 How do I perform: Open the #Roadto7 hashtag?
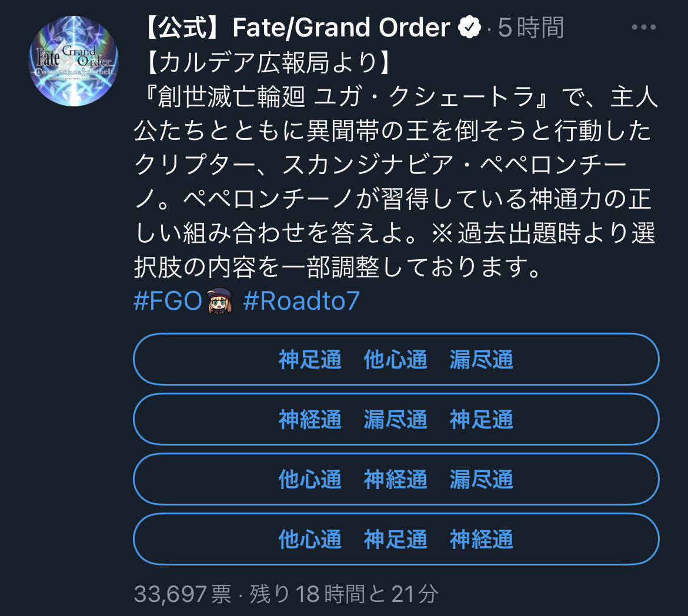(x=301, y=301)
